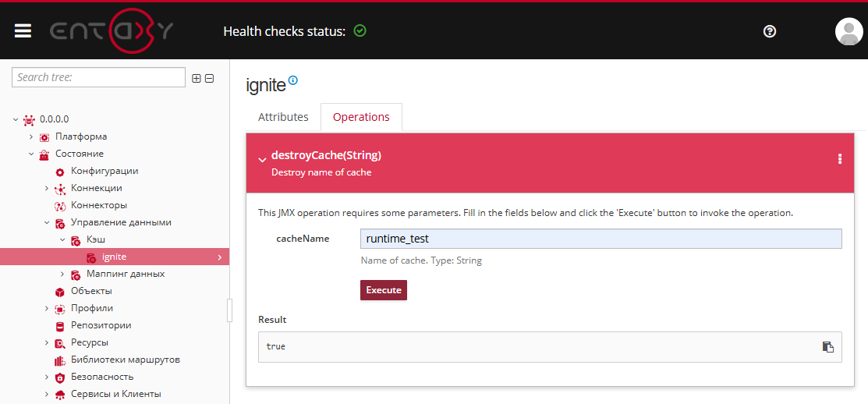Click the collapse all tree icon
The image size is (868, 404).
pos(209,78)
